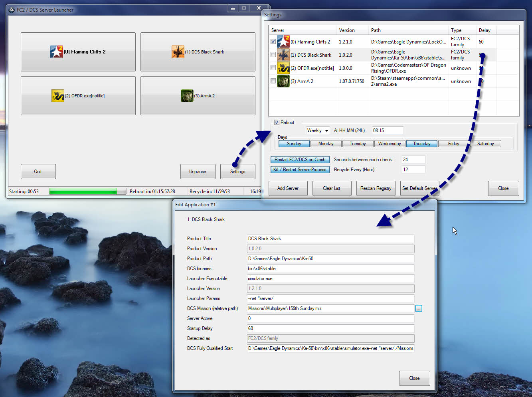Close the Settings window via Close button
532x397 pixels.
click(504, 188)
